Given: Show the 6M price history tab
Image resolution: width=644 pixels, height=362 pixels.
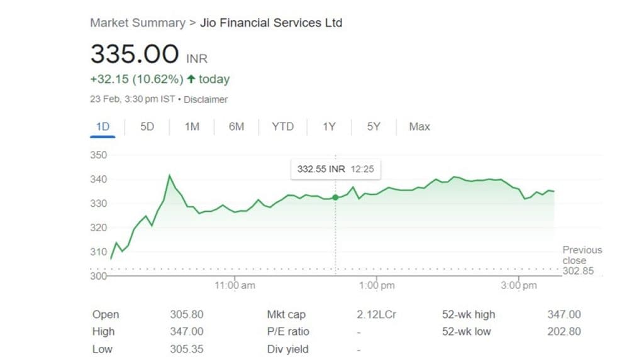Looking at the screenshot, I should pos(236,127).
